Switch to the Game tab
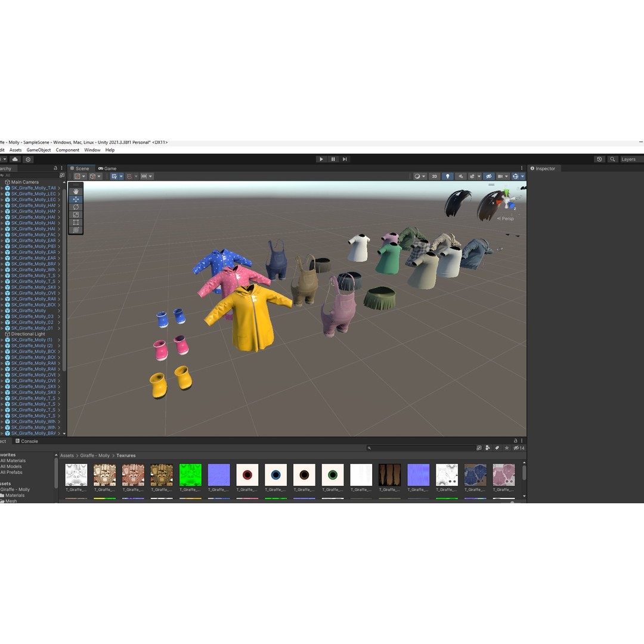Viewport: 644px width, 644px height. coord(107,168)
